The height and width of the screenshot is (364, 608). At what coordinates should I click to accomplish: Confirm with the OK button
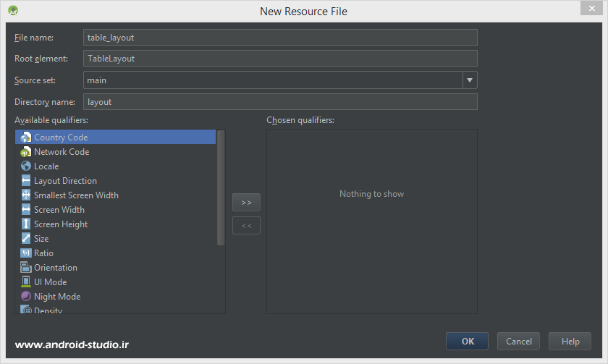click(468, 341)
